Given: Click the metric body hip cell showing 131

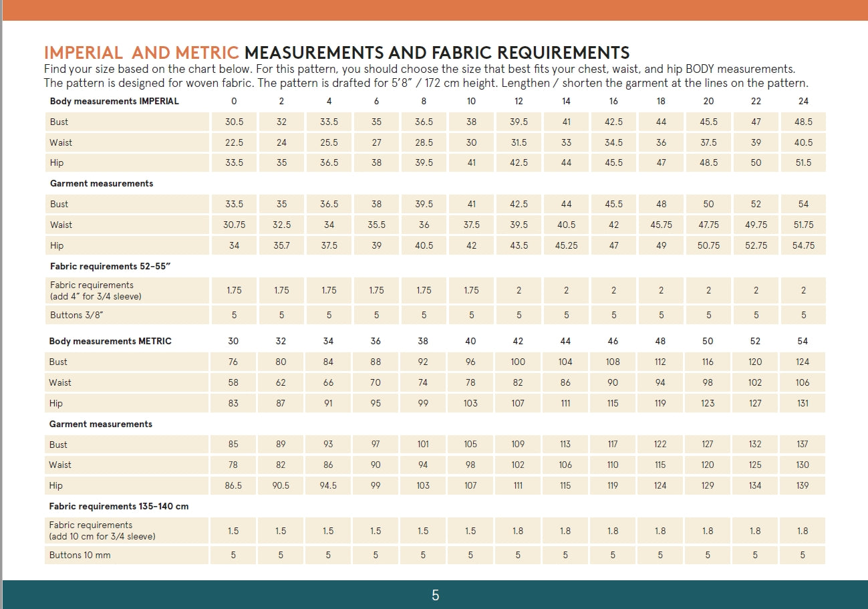Looking at the screenshot, I should (803, 403).
